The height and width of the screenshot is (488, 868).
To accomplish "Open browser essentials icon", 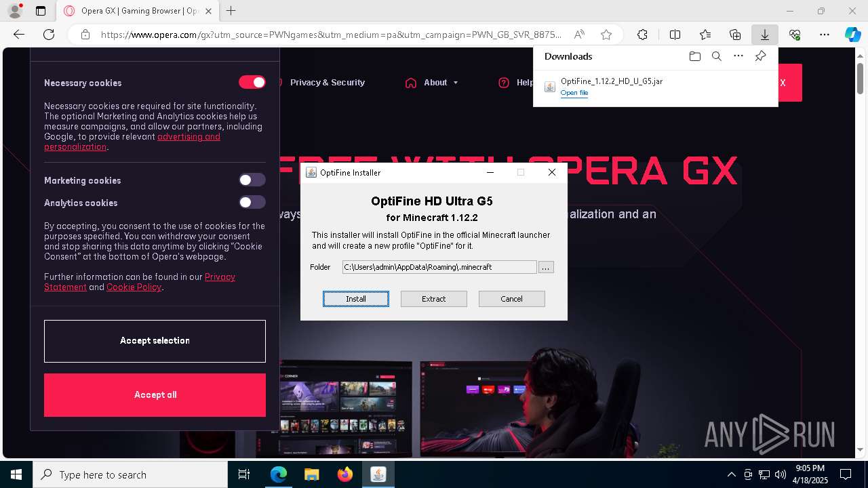I will point(795,35).
